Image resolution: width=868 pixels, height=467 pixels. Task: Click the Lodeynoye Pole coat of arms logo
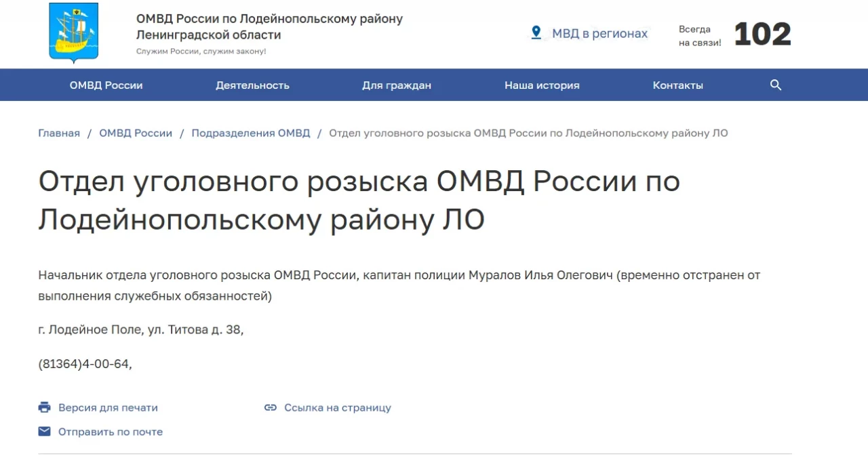point(73,32)
